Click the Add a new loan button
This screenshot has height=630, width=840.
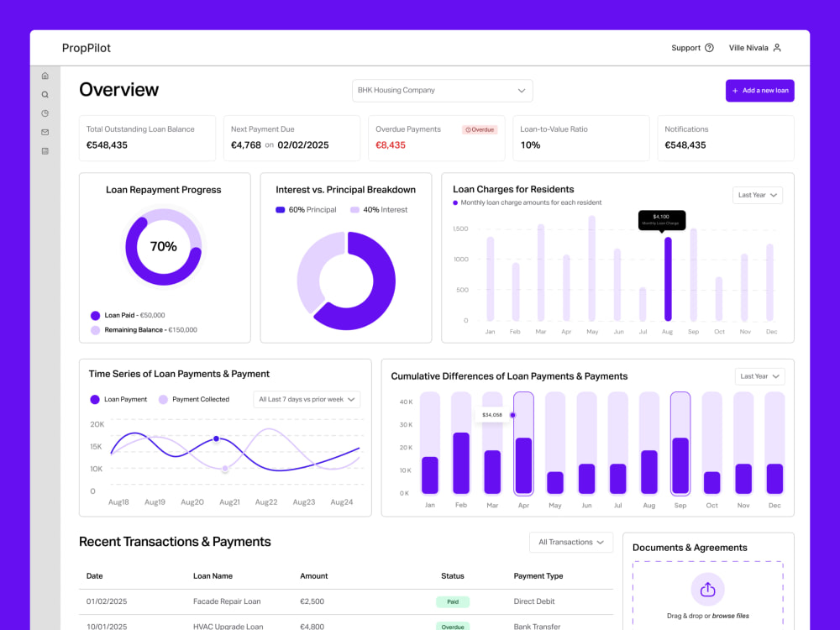(x=759, y=91)
